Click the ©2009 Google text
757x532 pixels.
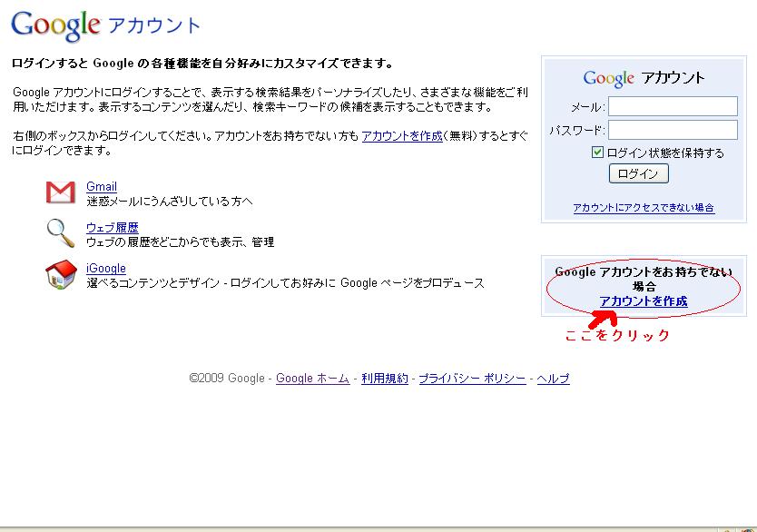tap(227, 379)
